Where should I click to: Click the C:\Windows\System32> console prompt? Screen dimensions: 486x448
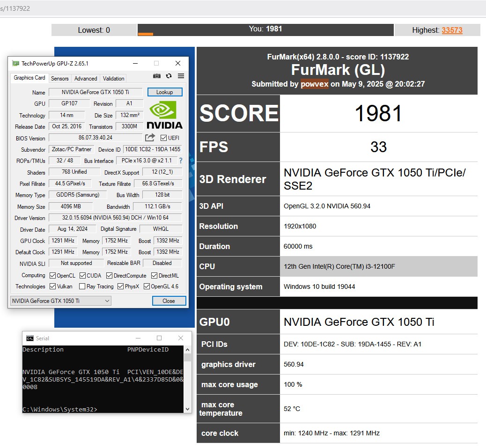[60, 409]
